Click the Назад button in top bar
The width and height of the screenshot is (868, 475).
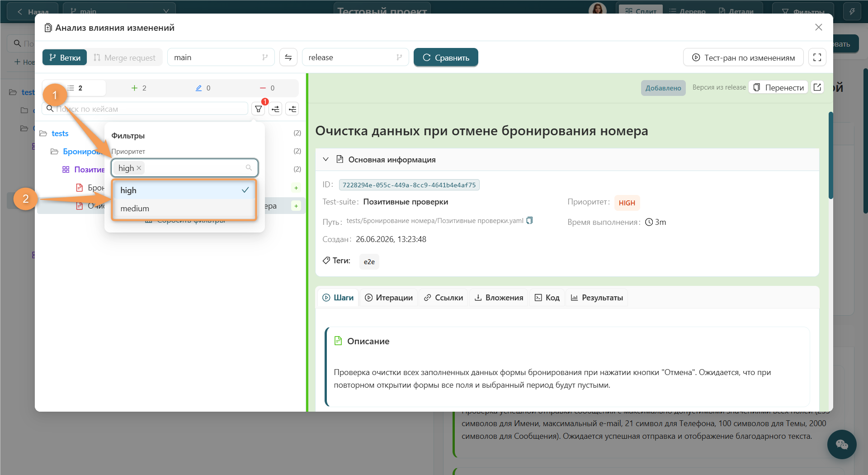pos(33,11)
